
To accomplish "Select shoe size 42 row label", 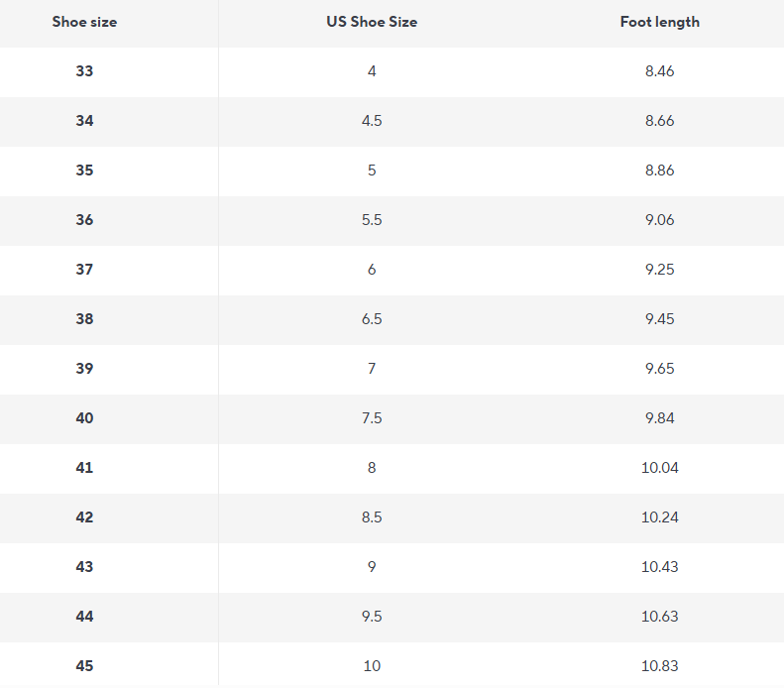I will click(84, 517).
